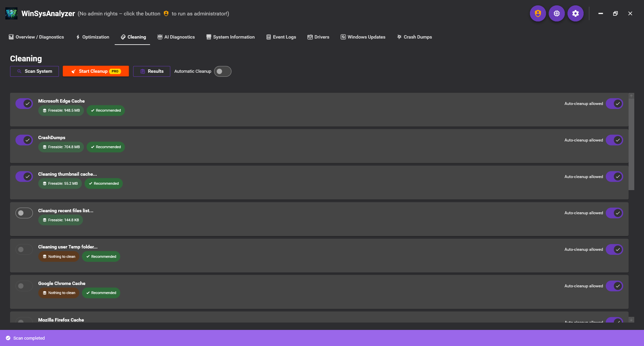644x346 pixels.
Task: Click the broom icon on Start Cleanup
Action: (73, 71)
